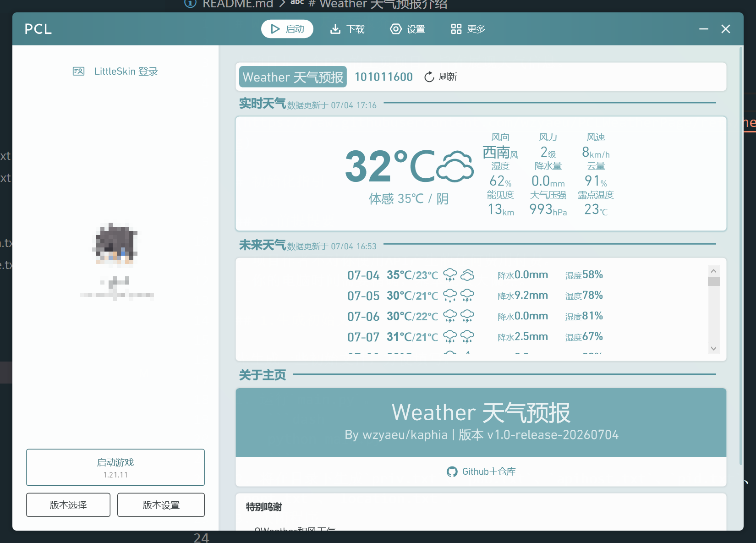Click forecast scrollbar down arrow
Viewport: 756px width, 543px height.
click(x=713, y=348)
